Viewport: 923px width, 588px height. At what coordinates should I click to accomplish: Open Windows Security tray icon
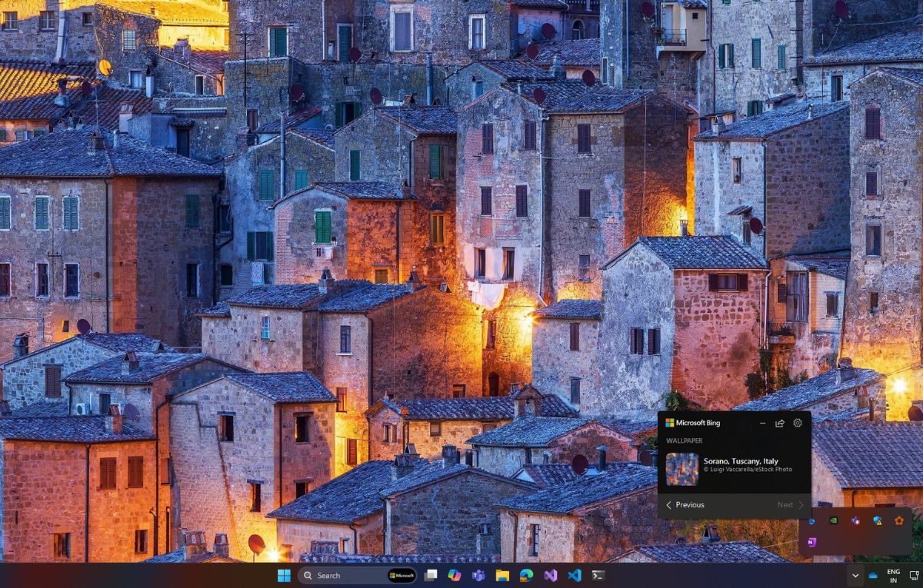[x=877, y=520]
